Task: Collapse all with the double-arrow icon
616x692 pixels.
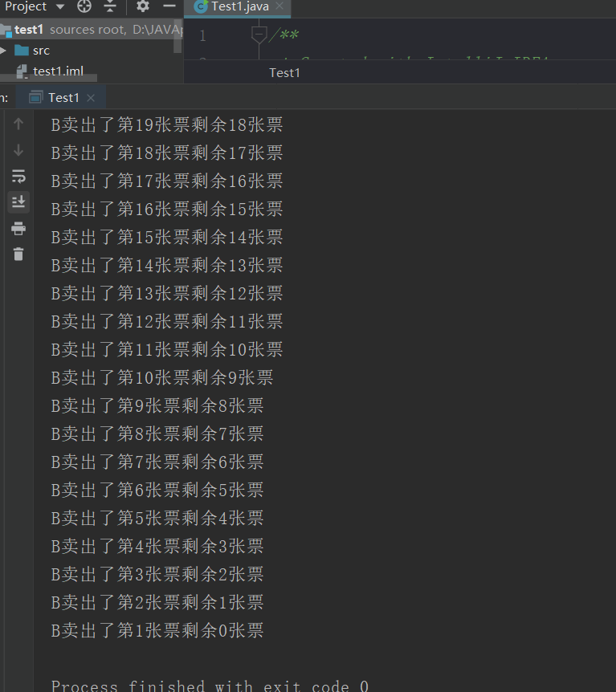Action: (109, 6)
